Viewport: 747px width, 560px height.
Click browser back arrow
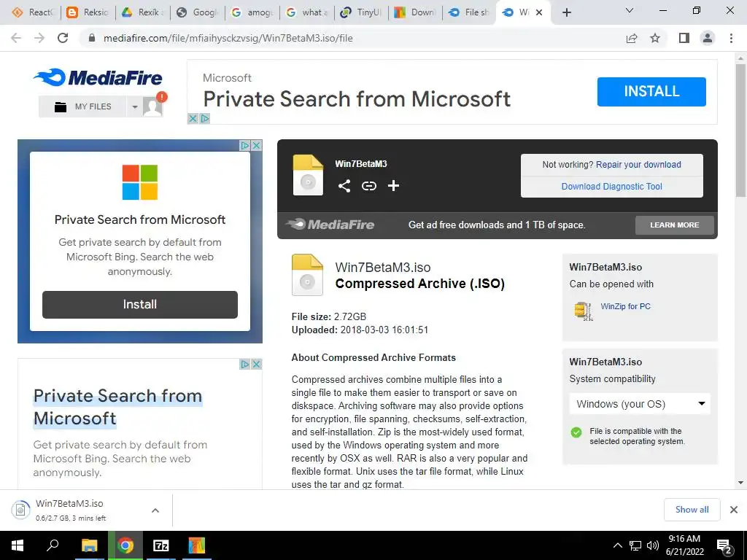pyautogui.click(x=16, y=38)
